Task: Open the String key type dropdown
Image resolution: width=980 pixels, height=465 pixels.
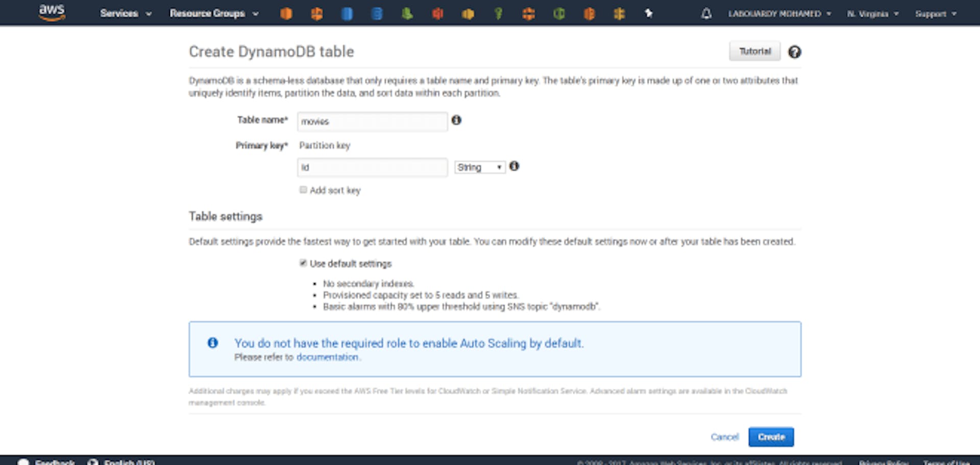Action: point(480,167)
